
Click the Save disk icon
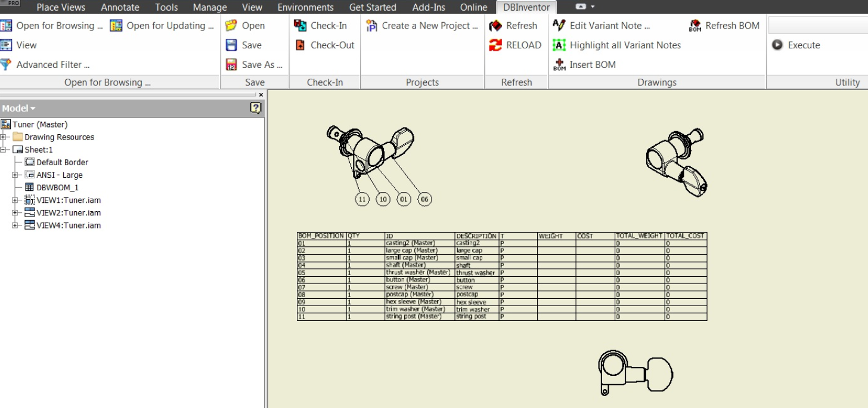coord(231,45)
